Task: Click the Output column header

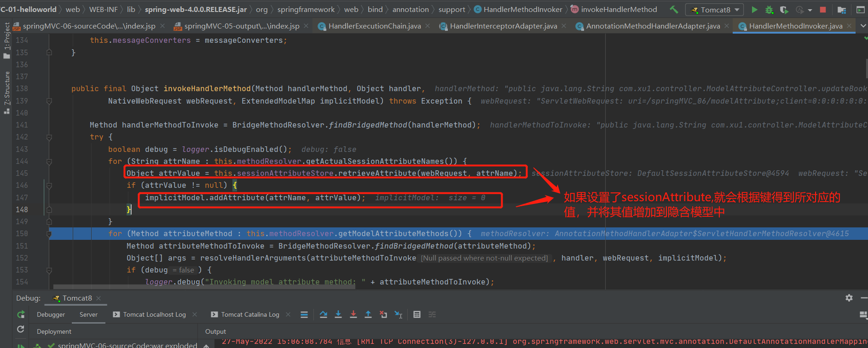Action: pyautogui.click(x=215, y=331)
